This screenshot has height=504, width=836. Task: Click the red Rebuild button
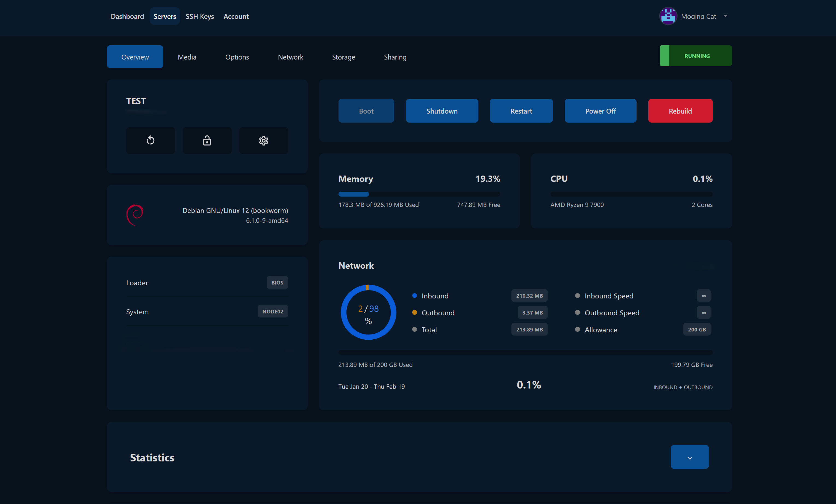coord(680,111)
